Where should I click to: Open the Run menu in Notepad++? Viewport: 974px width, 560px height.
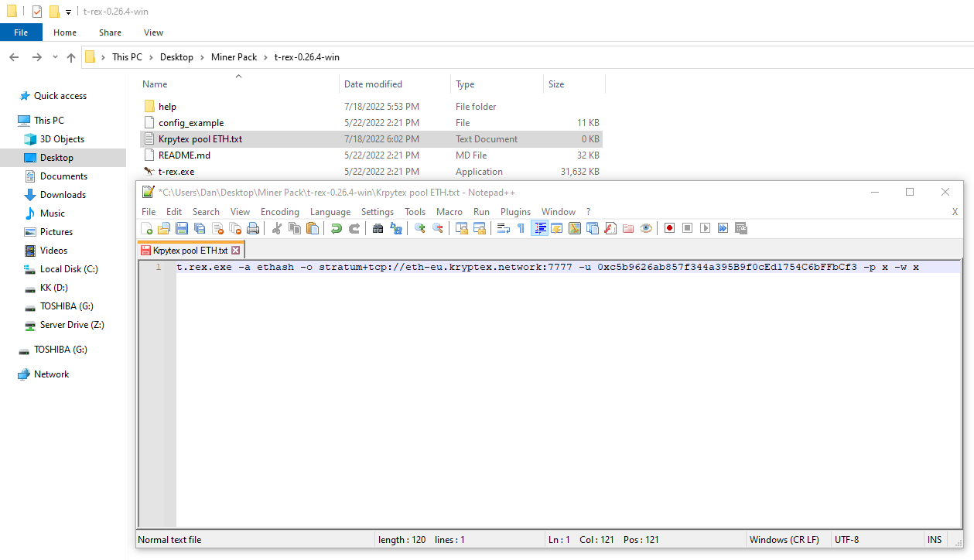pos(481,211)
